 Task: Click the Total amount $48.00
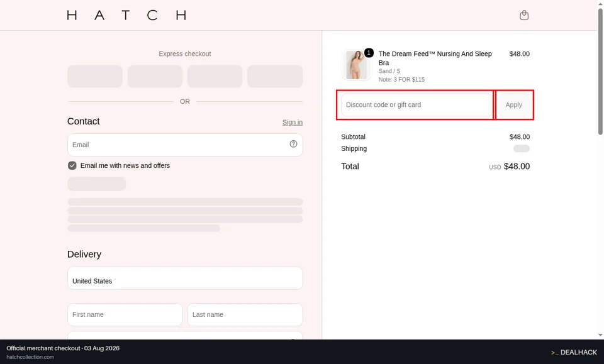click(x=517, y=166)
